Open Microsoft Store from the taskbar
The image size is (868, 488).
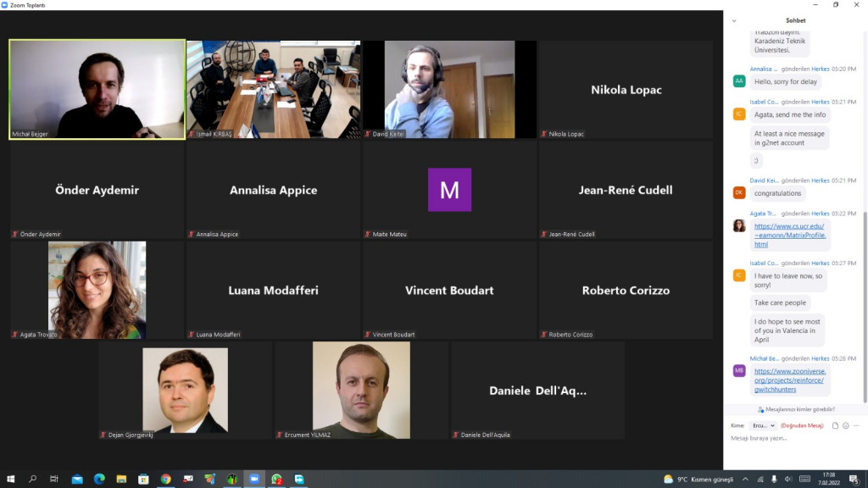143,480
